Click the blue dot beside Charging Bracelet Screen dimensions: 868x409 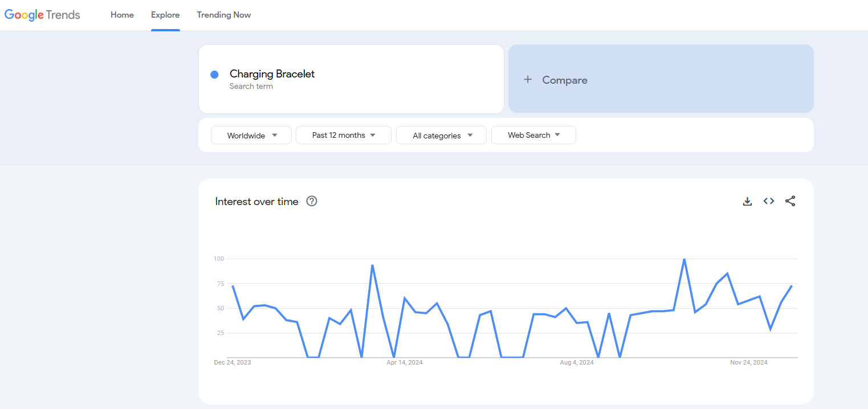(x=214, y=75)
